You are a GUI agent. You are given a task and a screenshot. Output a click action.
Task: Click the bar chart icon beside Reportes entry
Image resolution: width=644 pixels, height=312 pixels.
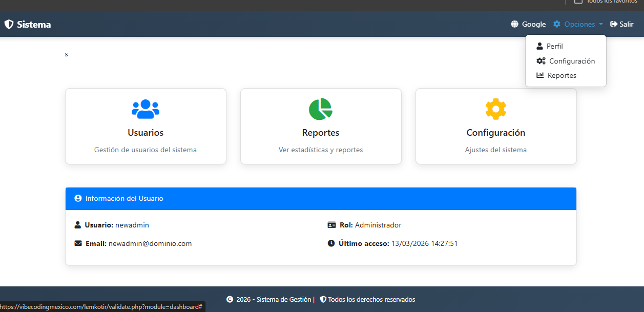(540, 75)
